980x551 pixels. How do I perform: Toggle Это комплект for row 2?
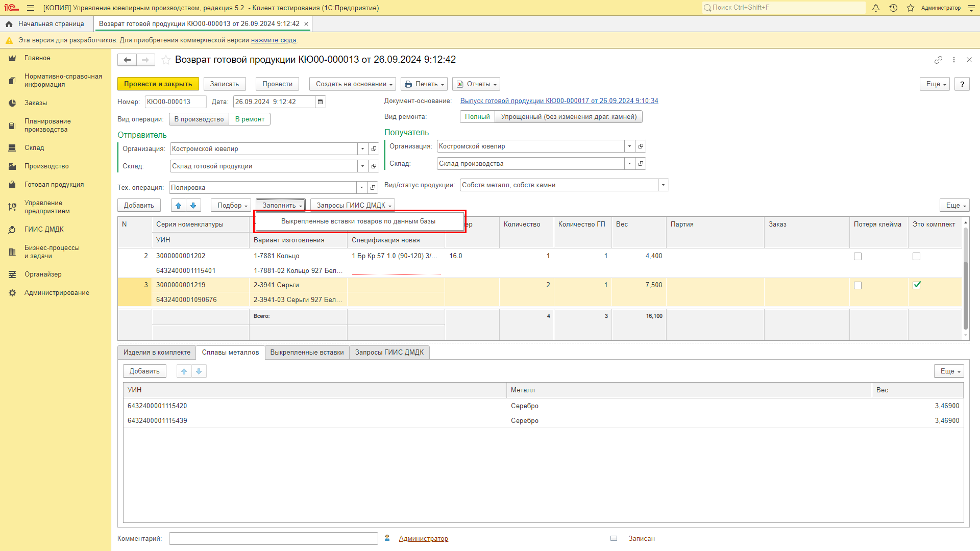click(916, 257)
